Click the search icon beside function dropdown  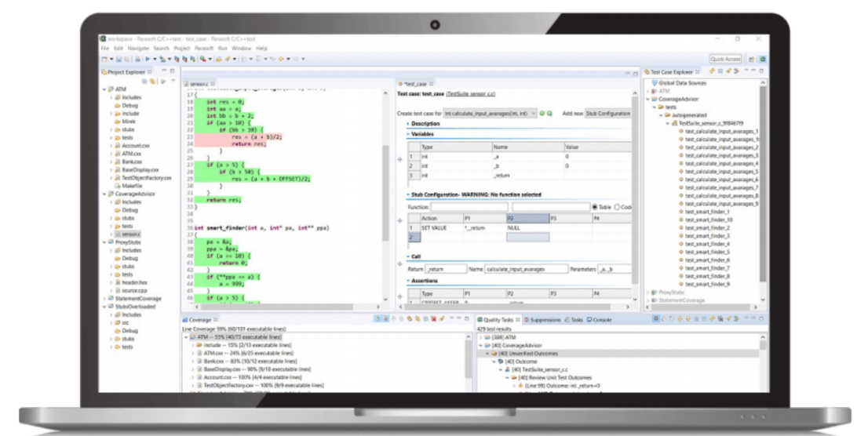click(x=549, y=114)
